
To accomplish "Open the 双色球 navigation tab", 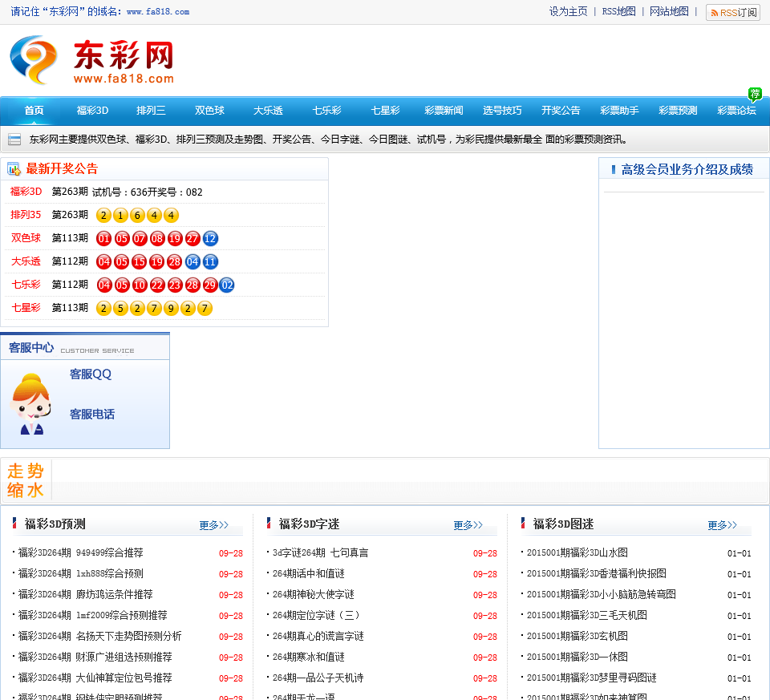I will pos(209,111).
